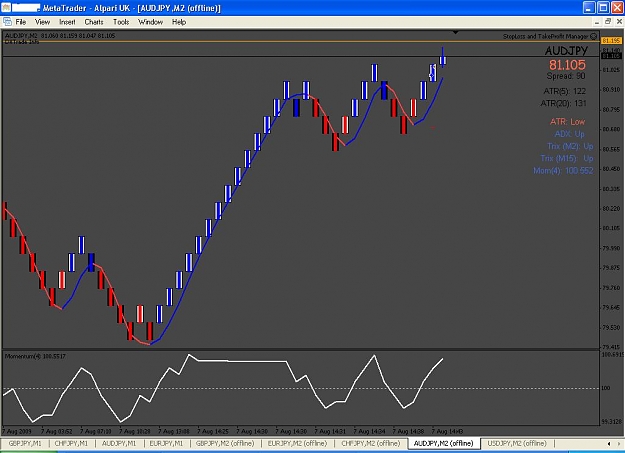Click the MetaTrader app icon in title bar
Viewport: 625px width, 453px height.
(6, 8)
